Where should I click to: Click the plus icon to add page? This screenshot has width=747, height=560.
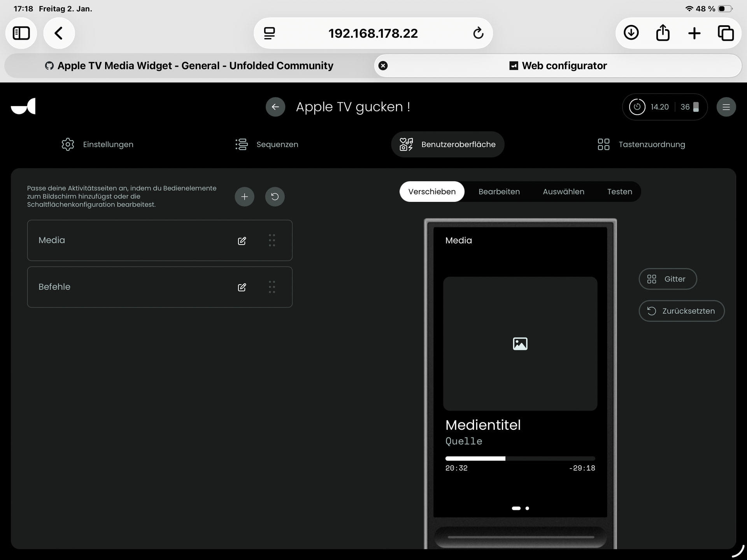[x=244, y=197]
